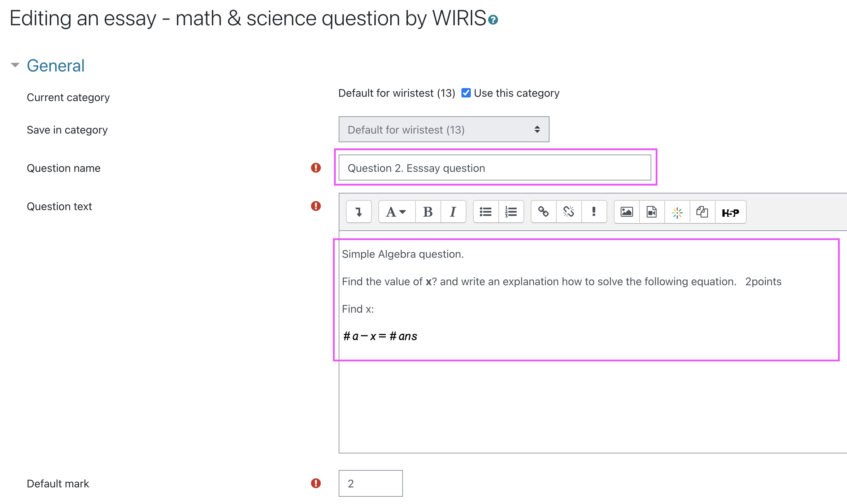Toggle the editor toolbar expand arrow button
The width and height of the screenshot is (847, 504).
[359, 212]
